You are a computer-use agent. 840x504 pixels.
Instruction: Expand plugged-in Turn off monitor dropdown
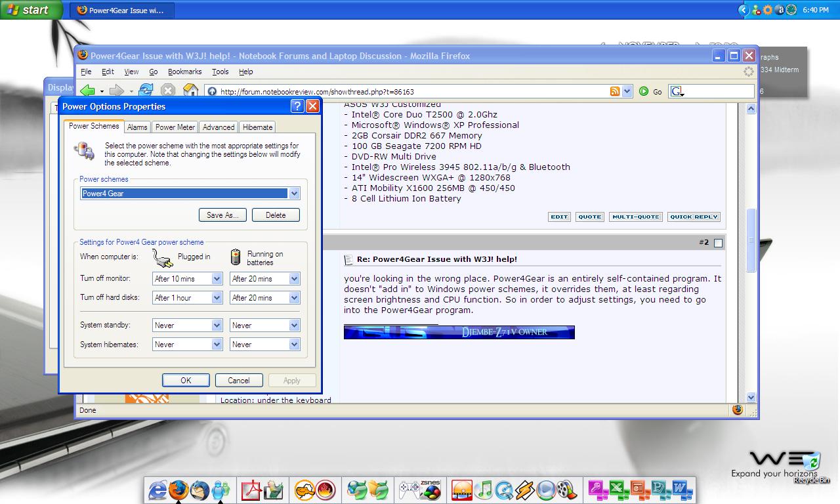[217, 279]
